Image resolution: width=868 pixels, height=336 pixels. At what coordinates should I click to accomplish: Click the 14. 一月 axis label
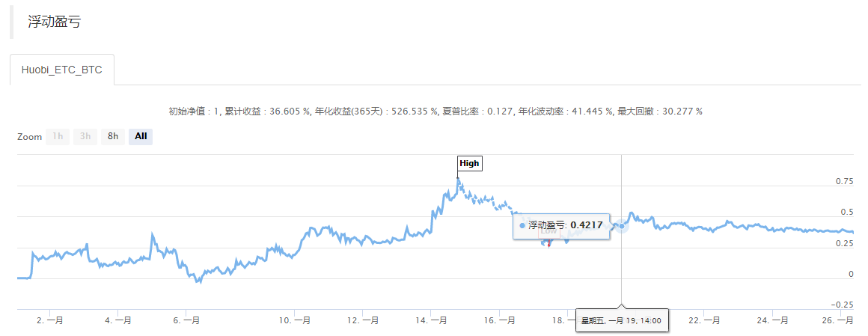click(x=431, y=320)
